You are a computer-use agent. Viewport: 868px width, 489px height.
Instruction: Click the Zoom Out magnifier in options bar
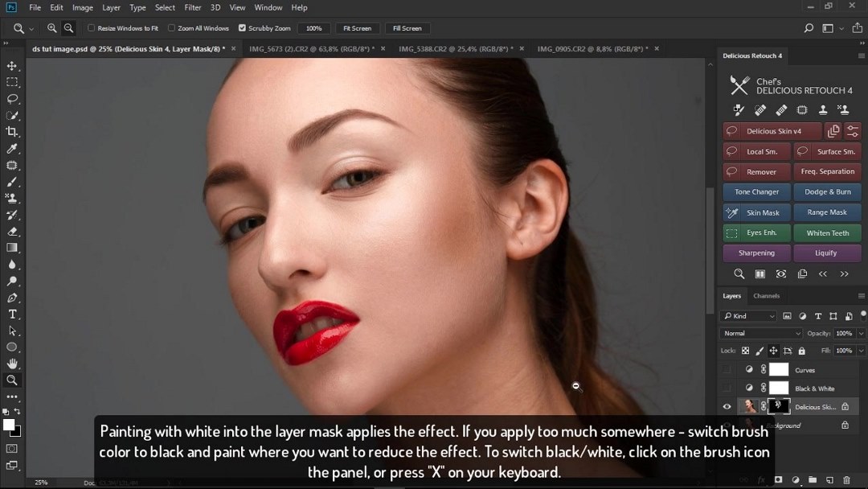click(68, 27)
